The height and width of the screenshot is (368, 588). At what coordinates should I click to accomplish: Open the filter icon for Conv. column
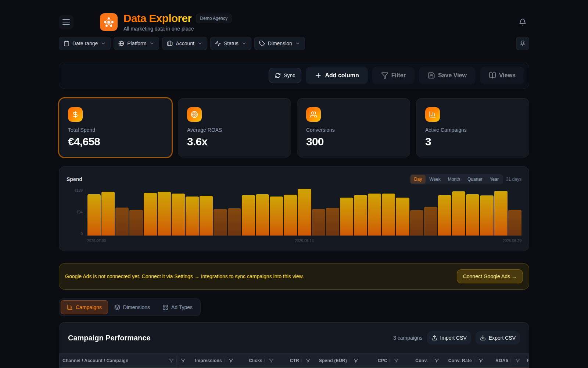(x=437, y=361)
